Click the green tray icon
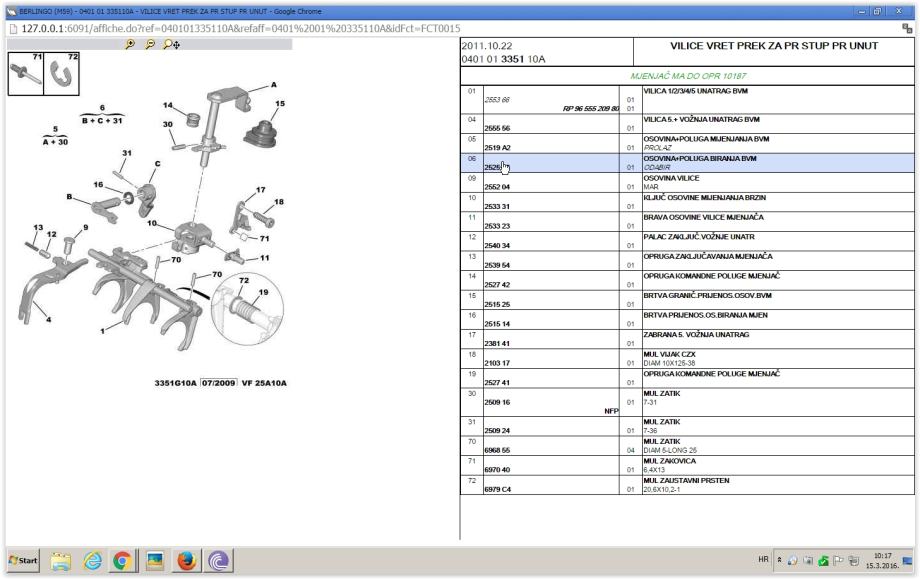 point(823,561)
